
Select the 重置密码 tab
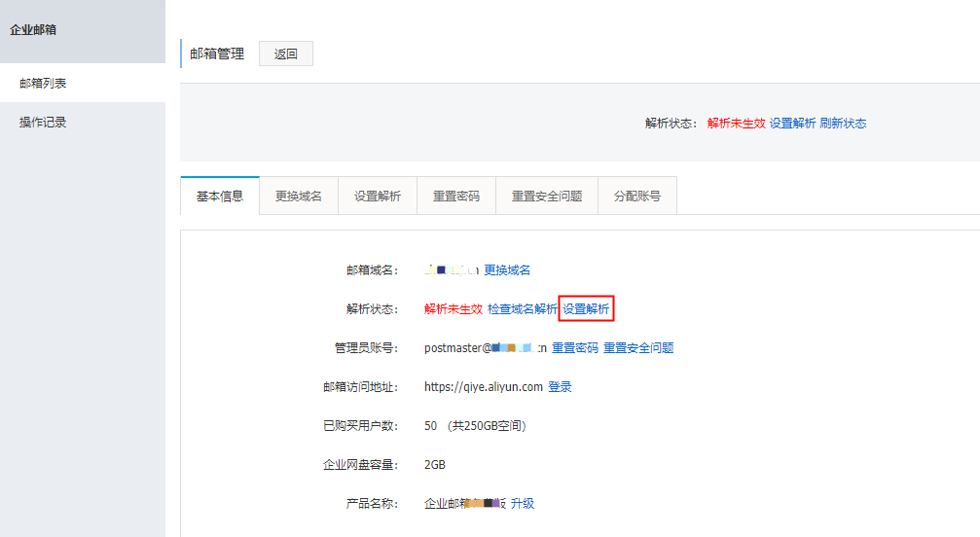pyautogui.click(x=456, y=196)
